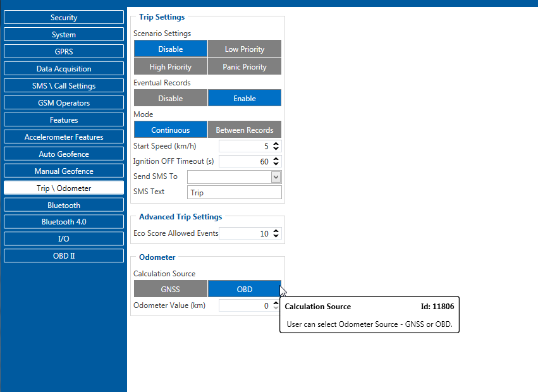Open the Send SMS To dropdown
Screen dimensions: 538x392
click(x=276, y=177)
